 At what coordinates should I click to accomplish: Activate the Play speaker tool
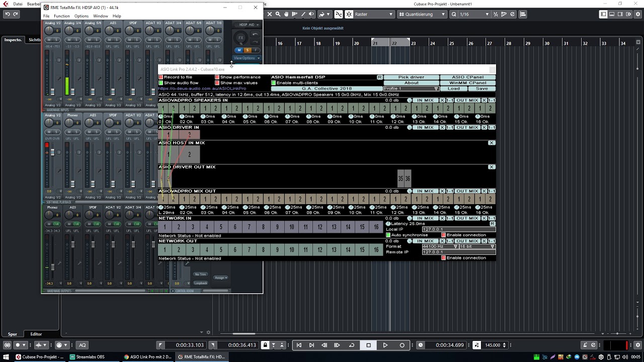pos(311,14)
